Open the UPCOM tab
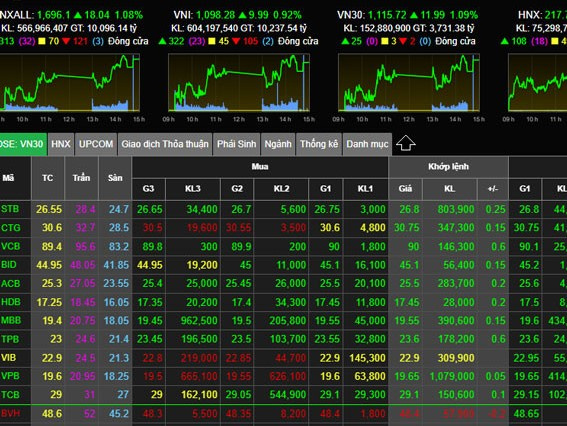Screen dimensions: 567x426 point(96,144)
